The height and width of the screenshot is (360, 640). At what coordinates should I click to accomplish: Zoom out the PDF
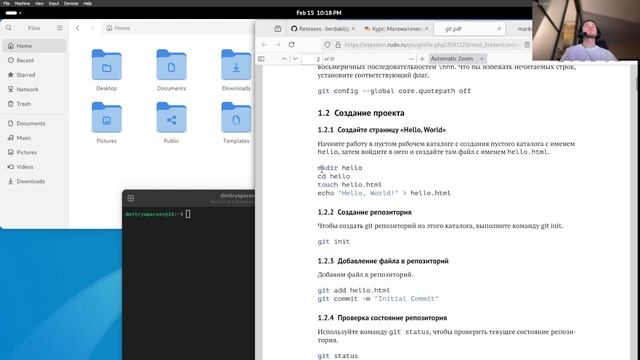(x=411, y=59)
